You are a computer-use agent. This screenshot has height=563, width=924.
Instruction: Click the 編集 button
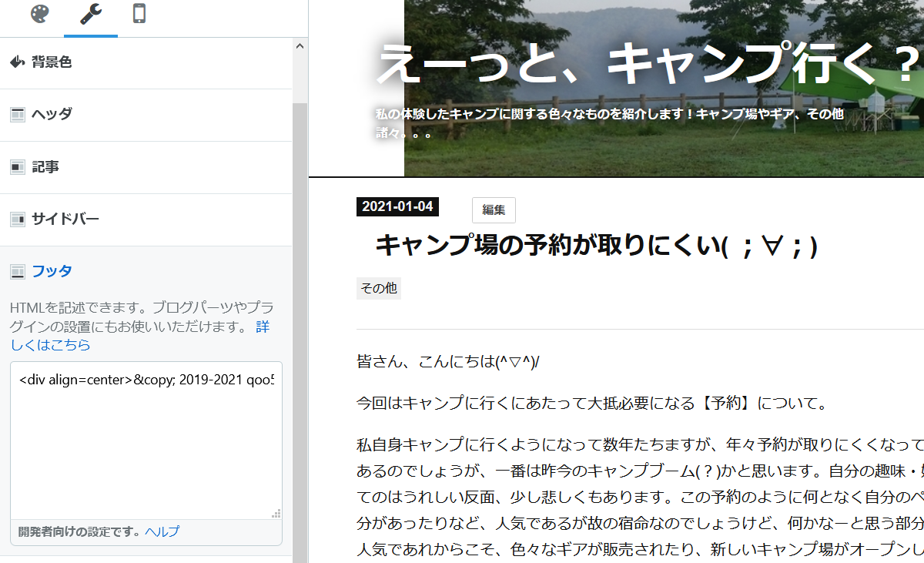click(494, 209)
